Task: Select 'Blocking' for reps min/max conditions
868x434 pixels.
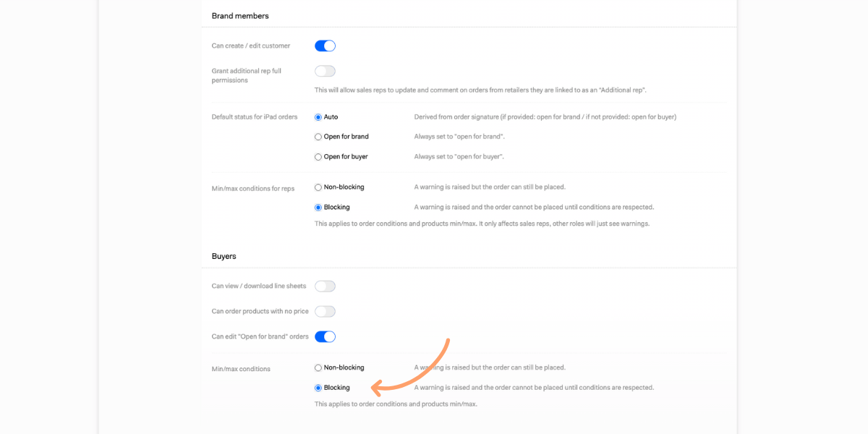Action: (x=318, y=208)
